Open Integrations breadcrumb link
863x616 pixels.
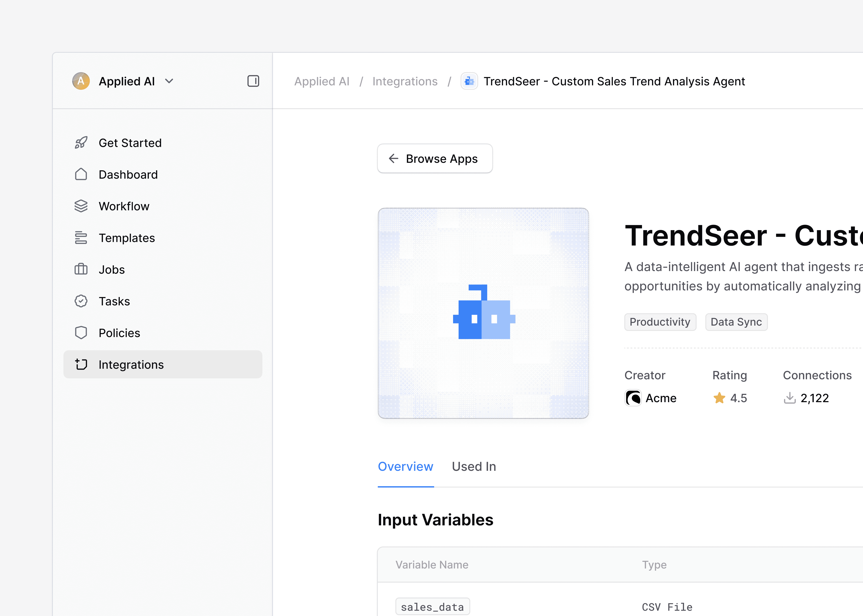click(x=405, y=82)
